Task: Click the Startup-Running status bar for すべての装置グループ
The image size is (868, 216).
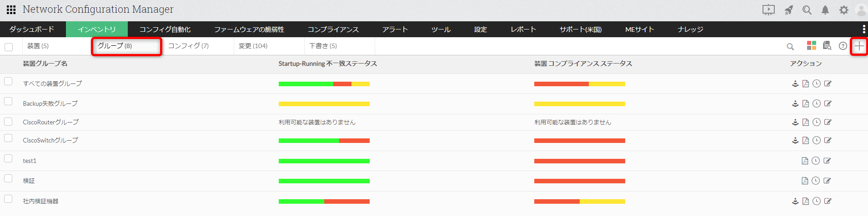Action: 324,84
